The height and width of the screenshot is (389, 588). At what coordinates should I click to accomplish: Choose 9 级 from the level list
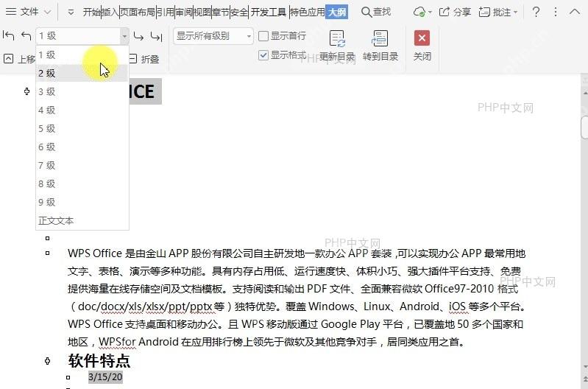82,202
